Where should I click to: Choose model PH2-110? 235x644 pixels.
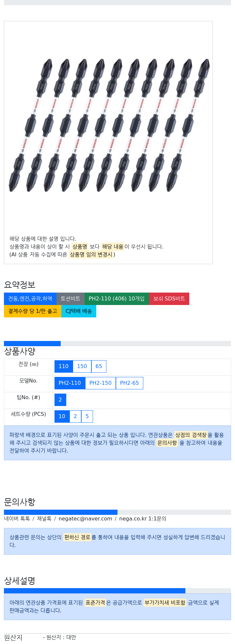coord(70,383)
